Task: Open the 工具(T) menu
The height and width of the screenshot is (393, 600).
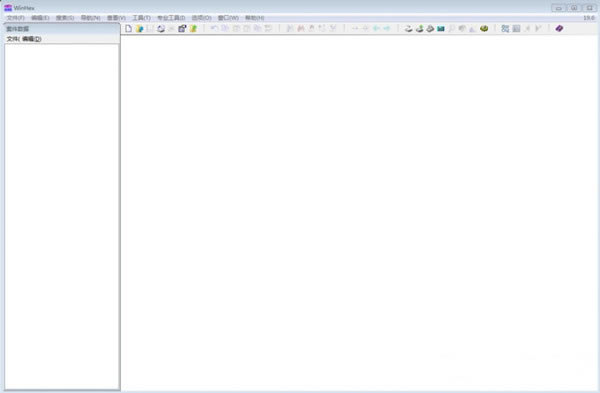Action: click(x=141, y=18)
